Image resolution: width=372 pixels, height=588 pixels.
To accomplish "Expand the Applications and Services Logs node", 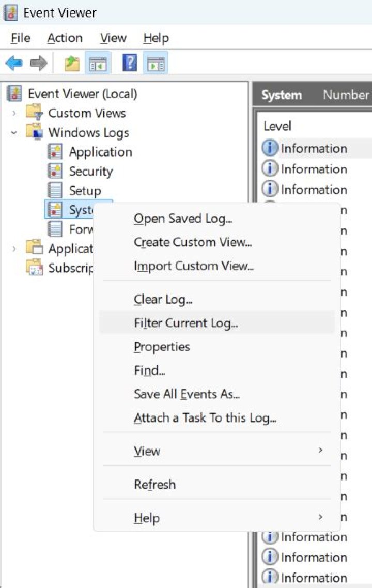I will coord(14,249).
